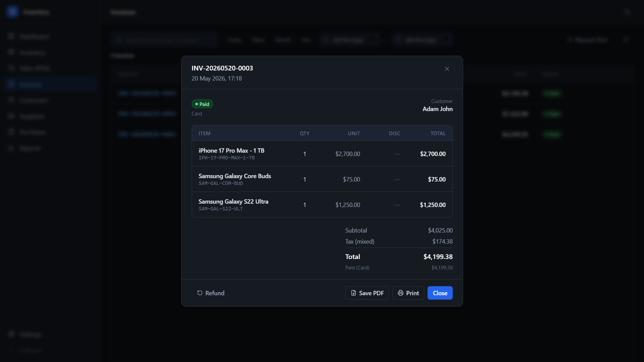Print the invoice
This screenshot has width=644, height=362.
[408, 293]
